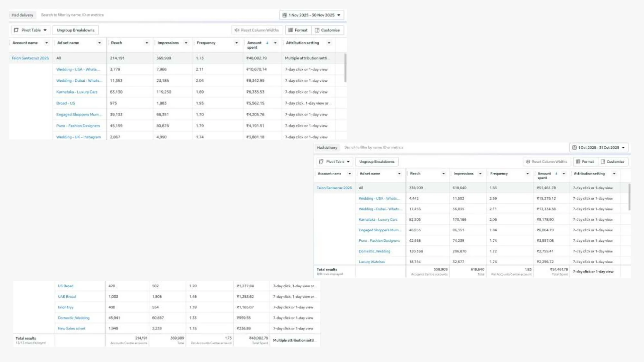This screenshot has height=362, width=644.
Task: Click the sort arrow on November Amount spent
Action: click(267, 43)
